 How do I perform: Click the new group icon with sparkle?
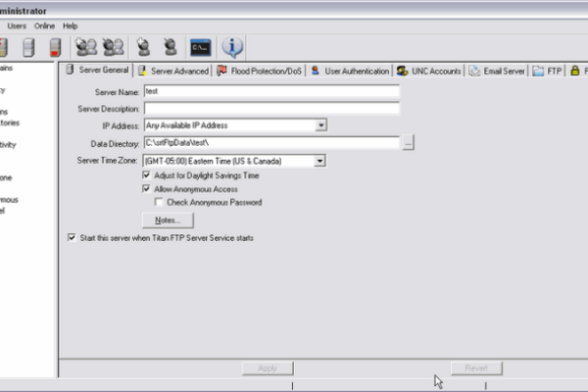pyautogui.click(x=86, y=47)
